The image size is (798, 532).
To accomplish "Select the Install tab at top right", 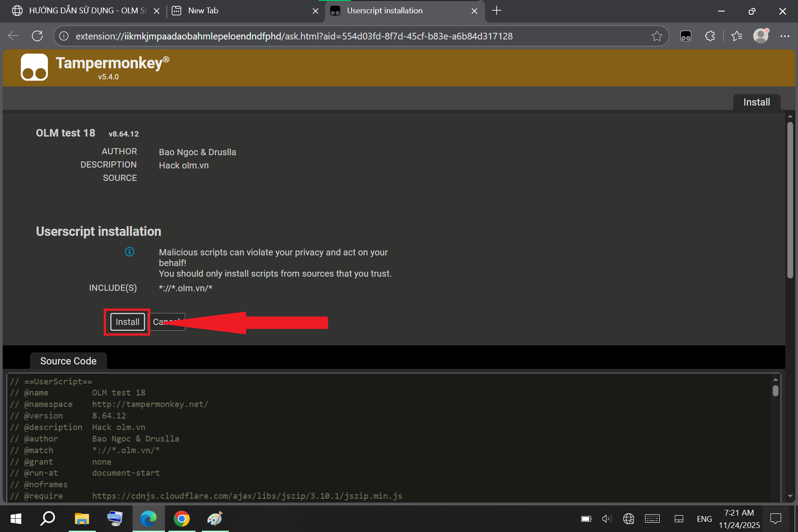I will tap(756, 102).
